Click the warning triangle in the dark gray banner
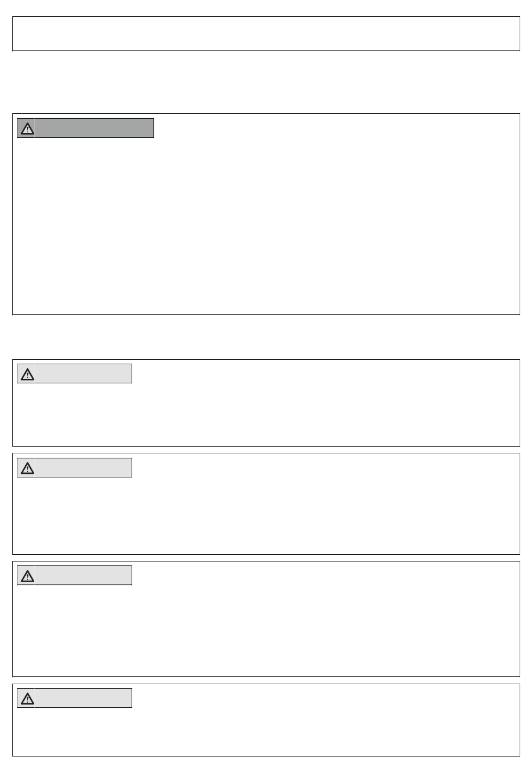Viewport: 532px width, 775px height. coord(27,128)
